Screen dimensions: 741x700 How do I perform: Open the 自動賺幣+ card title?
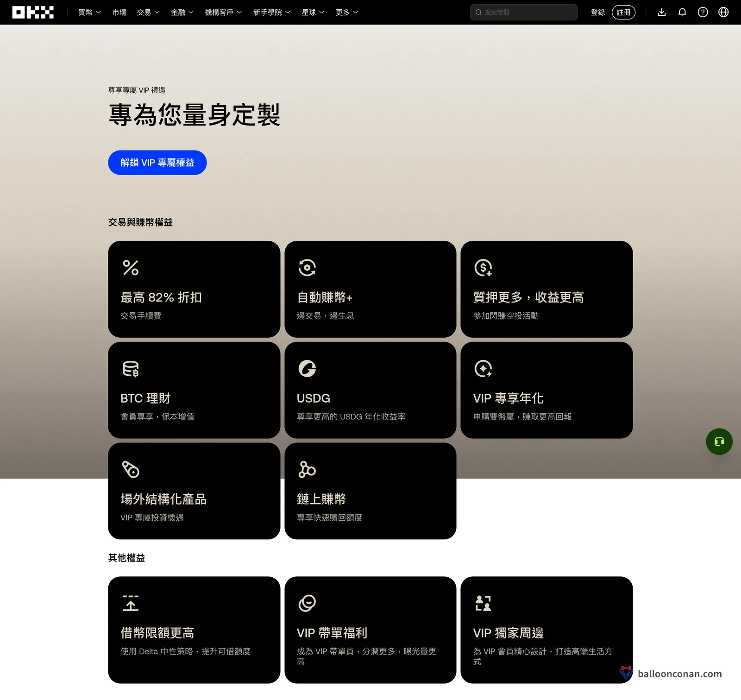tap(325, 297)
